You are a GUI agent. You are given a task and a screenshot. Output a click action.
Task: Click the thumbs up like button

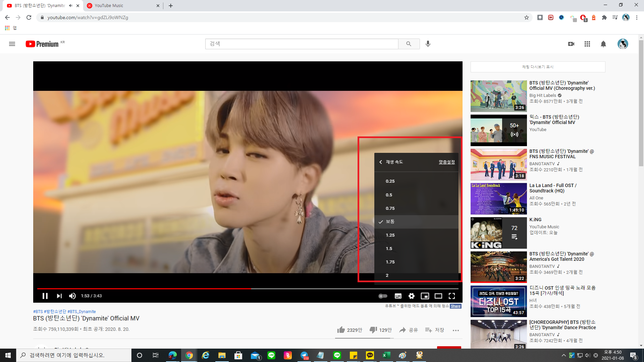pyautogui.click(x=341, y=330)
